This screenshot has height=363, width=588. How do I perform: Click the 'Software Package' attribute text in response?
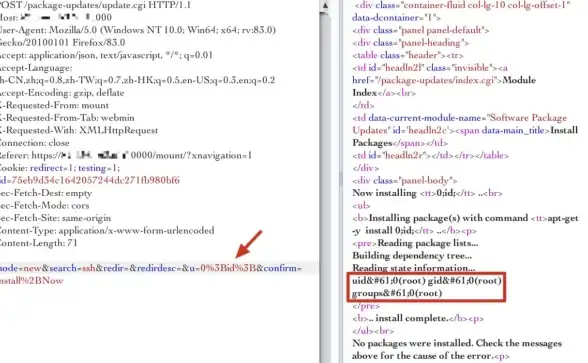coord(528,118)
